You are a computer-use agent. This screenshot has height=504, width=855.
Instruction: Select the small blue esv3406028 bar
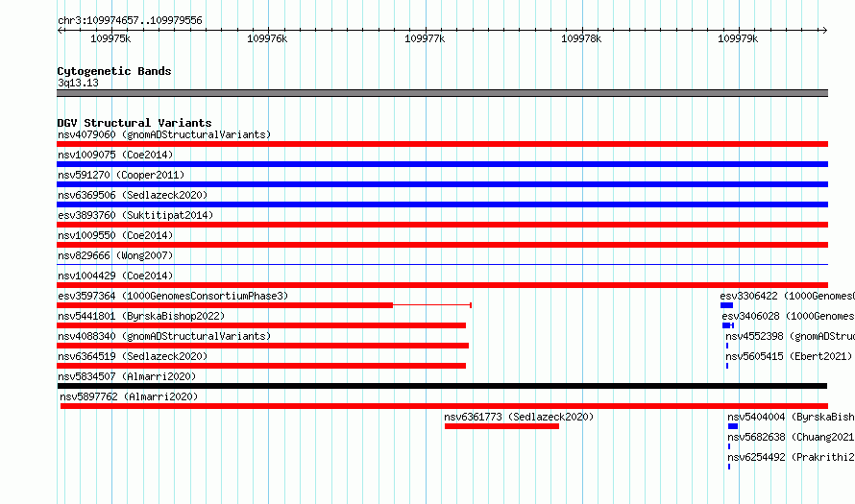[x=726, y=325]
